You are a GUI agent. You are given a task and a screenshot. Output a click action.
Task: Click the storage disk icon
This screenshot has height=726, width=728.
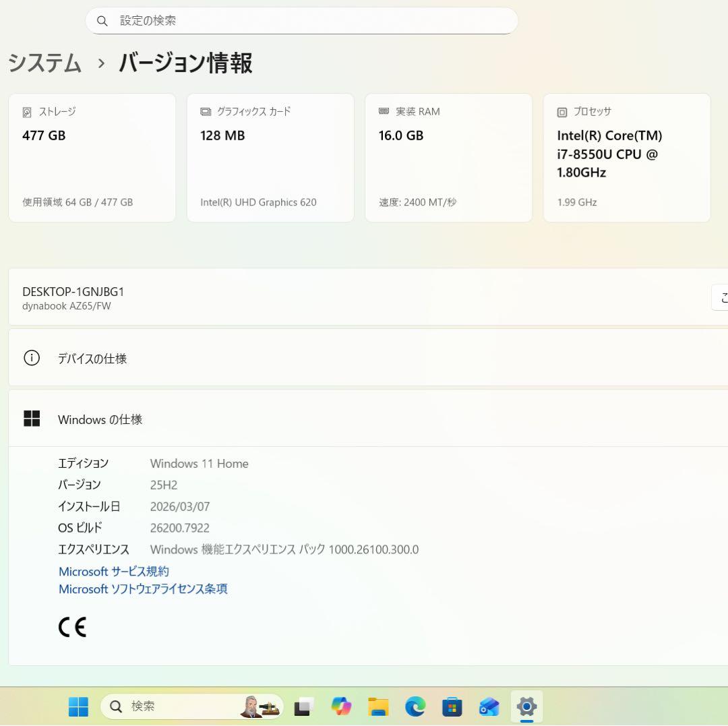pyautogui.click(x=27, y=112)
